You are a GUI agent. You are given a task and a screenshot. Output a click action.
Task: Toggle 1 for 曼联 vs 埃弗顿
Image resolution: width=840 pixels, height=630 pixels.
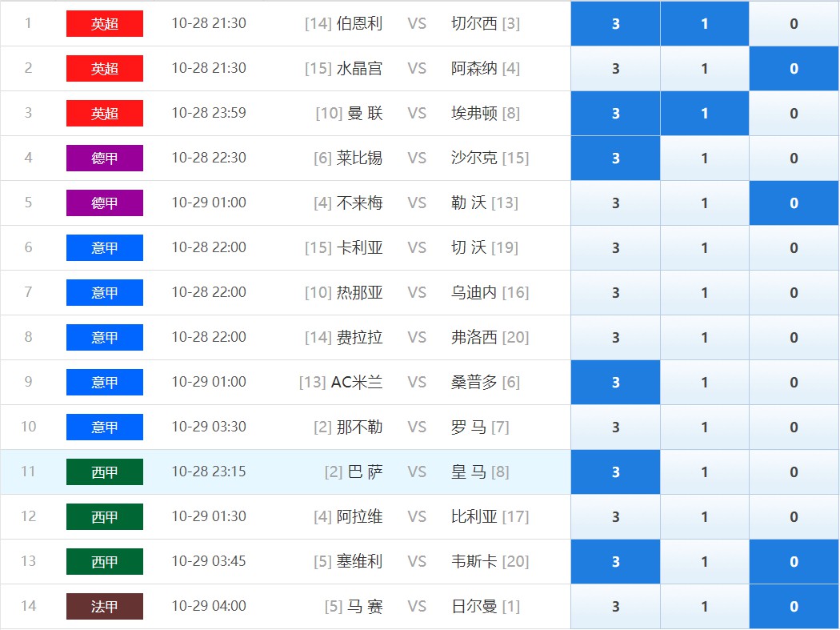pyautogui.click(x=705, y=113)
